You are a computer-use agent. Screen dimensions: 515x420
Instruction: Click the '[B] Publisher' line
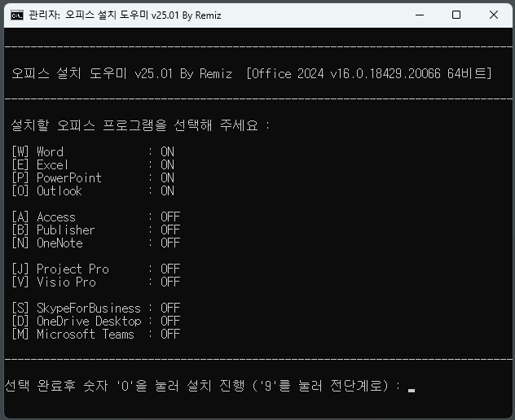(54, 230)
